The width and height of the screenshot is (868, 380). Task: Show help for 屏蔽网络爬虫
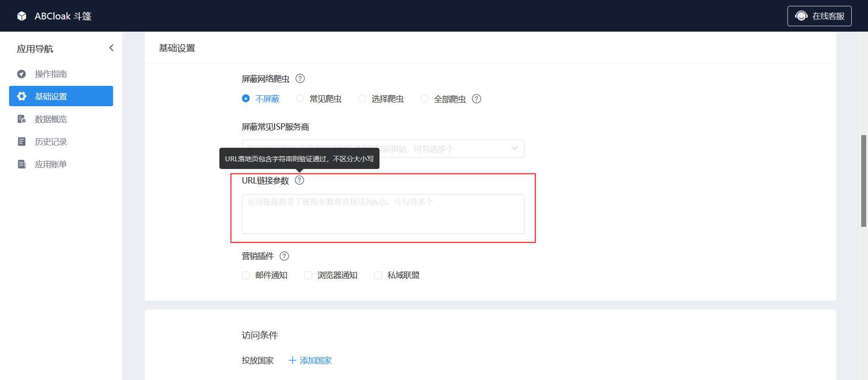pos(300,79)
